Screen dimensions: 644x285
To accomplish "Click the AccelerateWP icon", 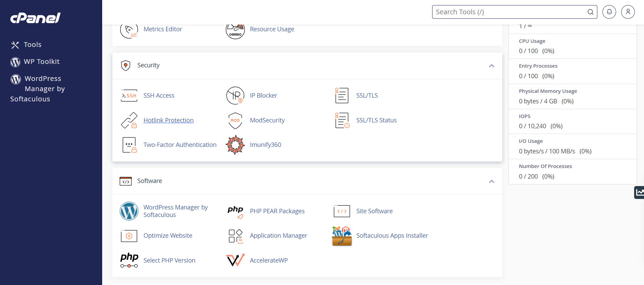I will coord(235,260).
